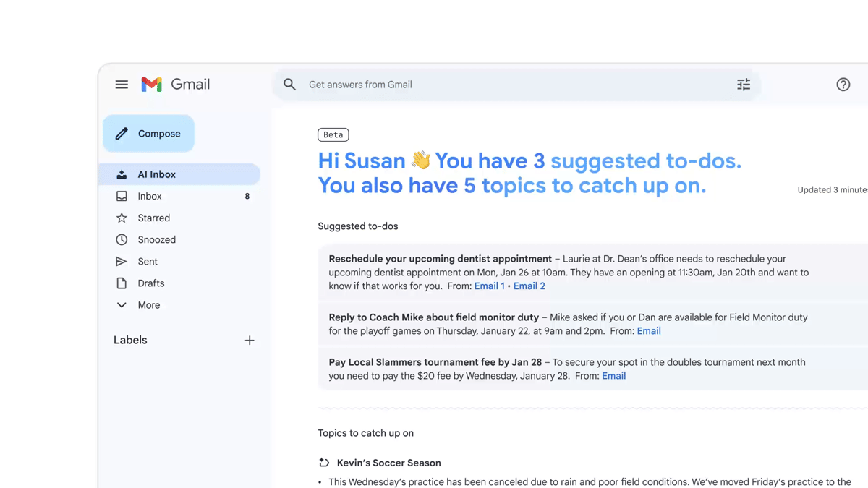
Task: Click the 'suggested to-dos' link in the greeting
Action: pyautogui.click(x=646, y=160)
